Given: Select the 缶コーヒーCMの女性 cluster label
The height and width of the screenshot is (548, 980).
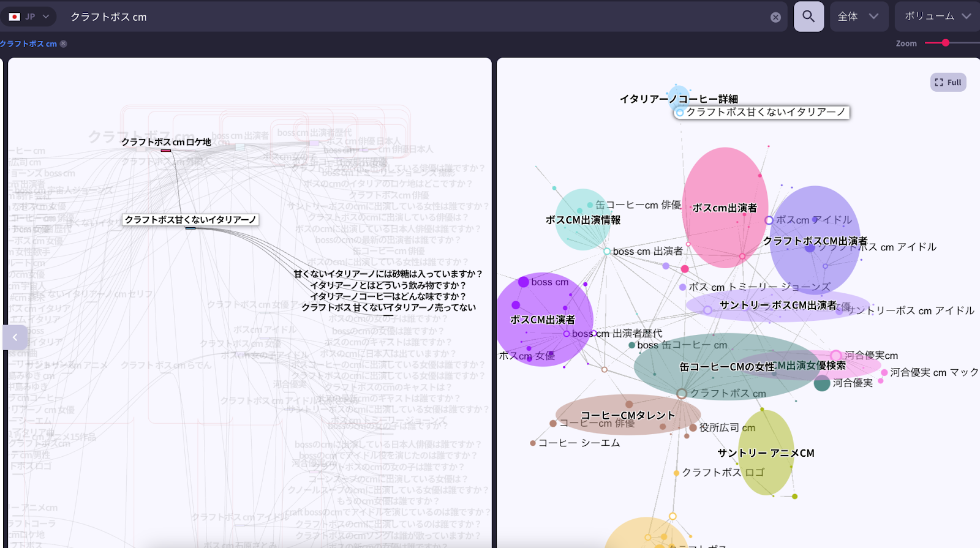Looking at the screenshot, I should (x=727, y=367).
